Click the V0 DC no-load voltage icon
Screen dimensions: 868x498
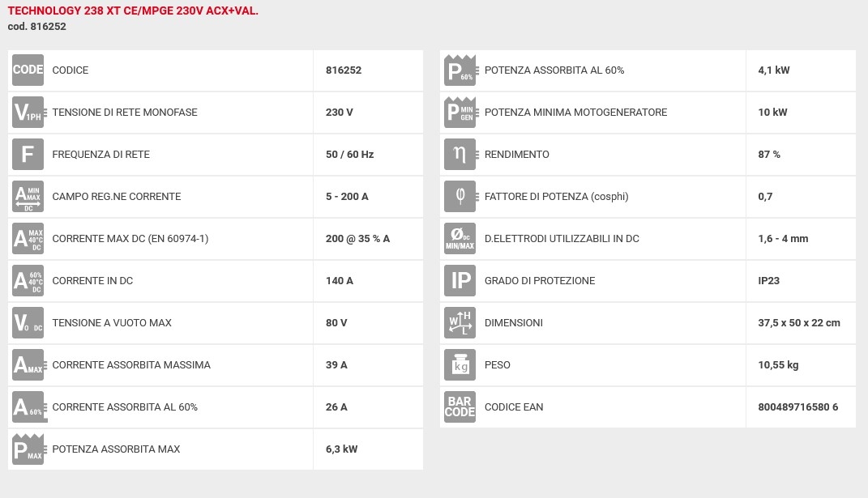pyautogui.click(x=28, y=322)
